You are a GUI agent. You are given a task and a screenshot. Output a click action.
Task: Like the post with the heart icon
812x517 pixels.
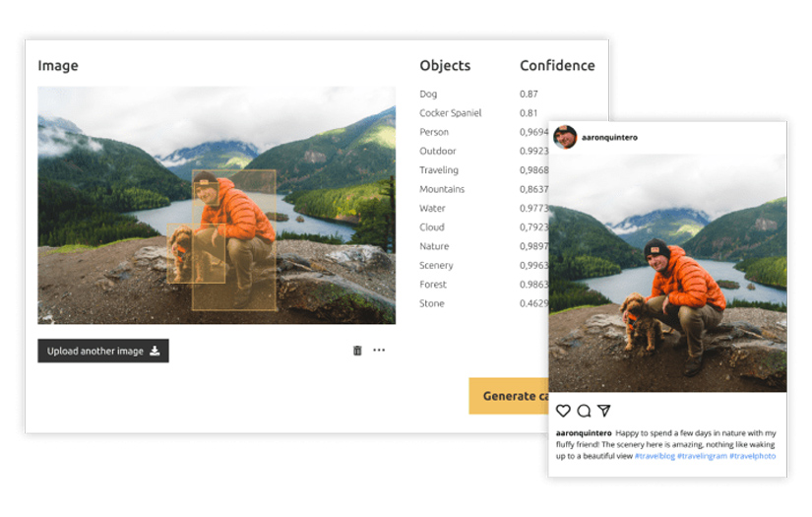pos(563,411)
